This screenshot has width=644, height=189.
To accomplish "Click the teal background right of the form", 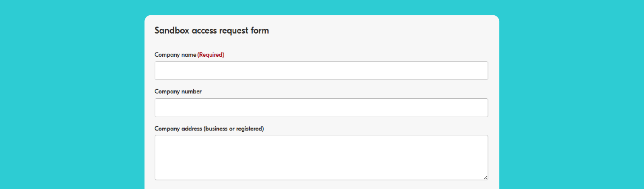I will (x=572, y=101).
